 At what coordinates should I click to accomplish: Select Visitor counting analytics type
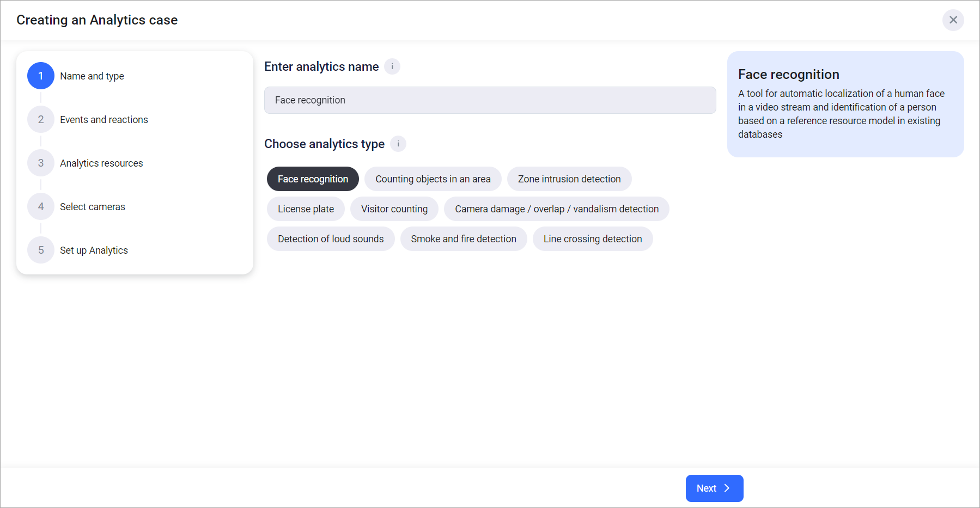pyautogui.click(x=394, y=209)
